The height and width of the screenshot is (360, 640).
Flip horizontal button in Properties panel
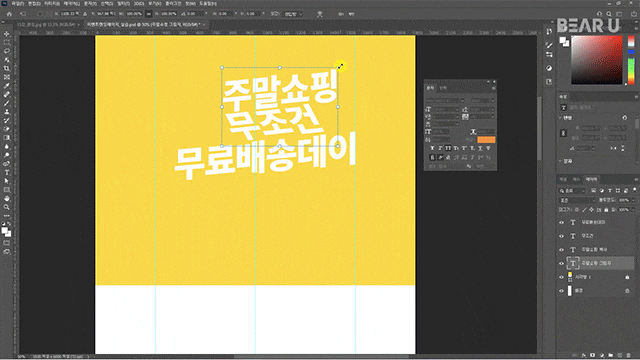[613, 148]
